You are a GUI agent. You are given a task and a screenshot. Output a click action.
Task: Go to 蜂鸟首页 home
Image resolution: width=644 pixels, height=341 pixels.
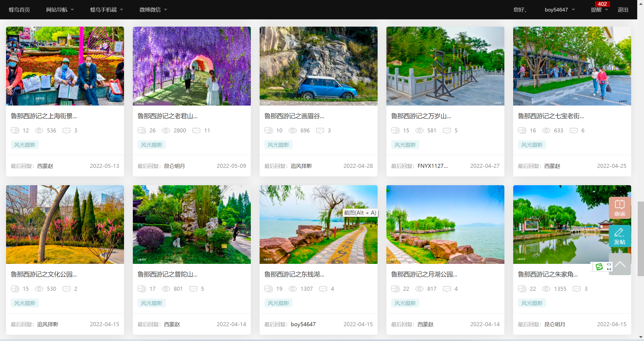(x=19, y=10)
